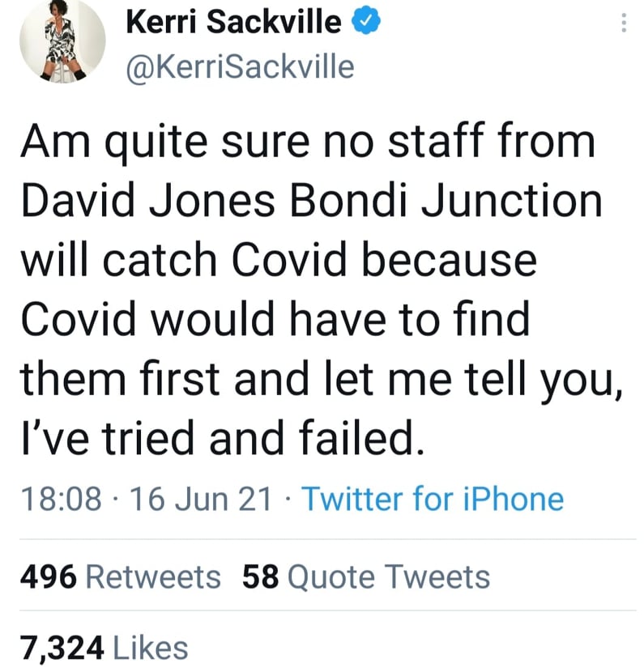The height and width of the screenshot is (668, 644).
Task: Click the line 'I've tried and failed.'
Action: tap(221, 439)
